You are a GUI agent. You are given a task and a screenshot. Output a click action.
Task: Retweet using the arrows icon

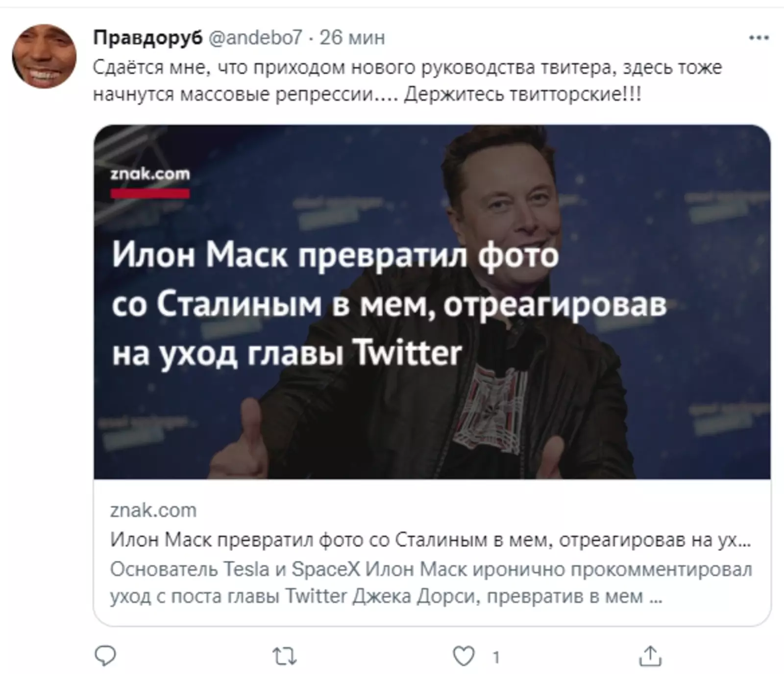click(x=285, y=656)
